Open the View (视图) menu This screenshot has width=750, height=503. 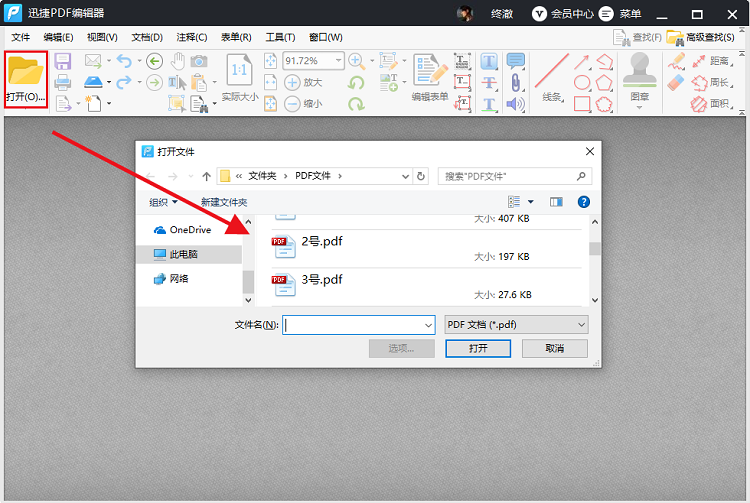coord(102,37)
